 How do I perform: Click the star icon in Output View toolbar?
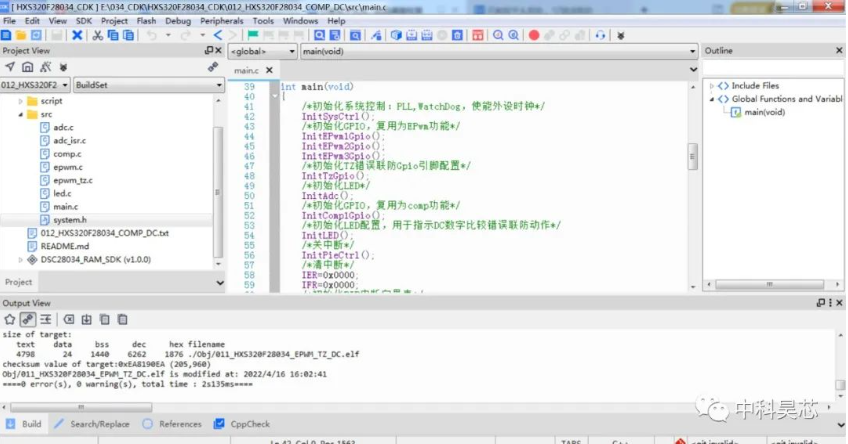tap(10, 319)
